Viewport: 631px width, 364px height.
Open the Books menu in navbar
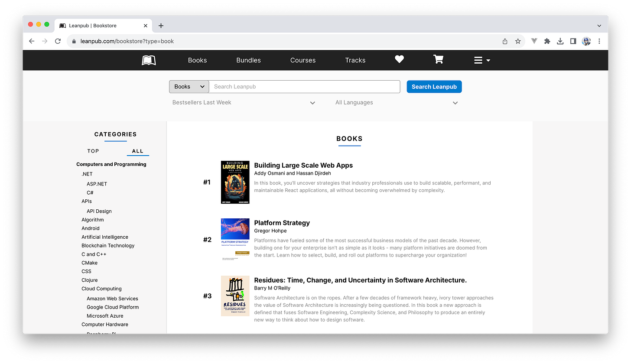197,60
